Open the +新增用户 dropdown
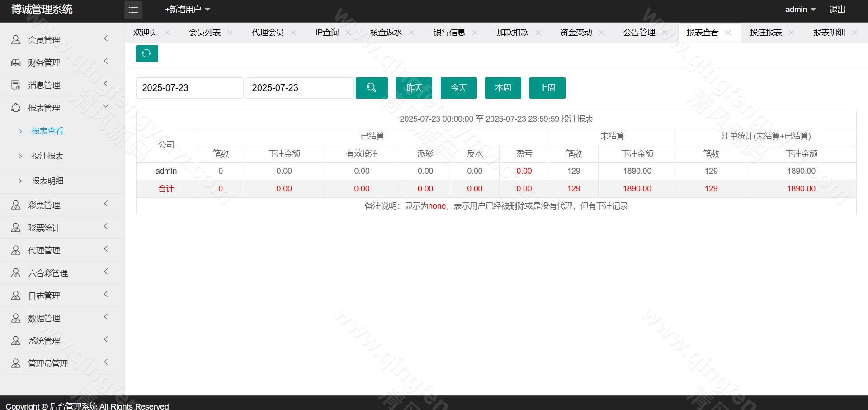This screenshot has width=868, height=410. tap(187, 10)
